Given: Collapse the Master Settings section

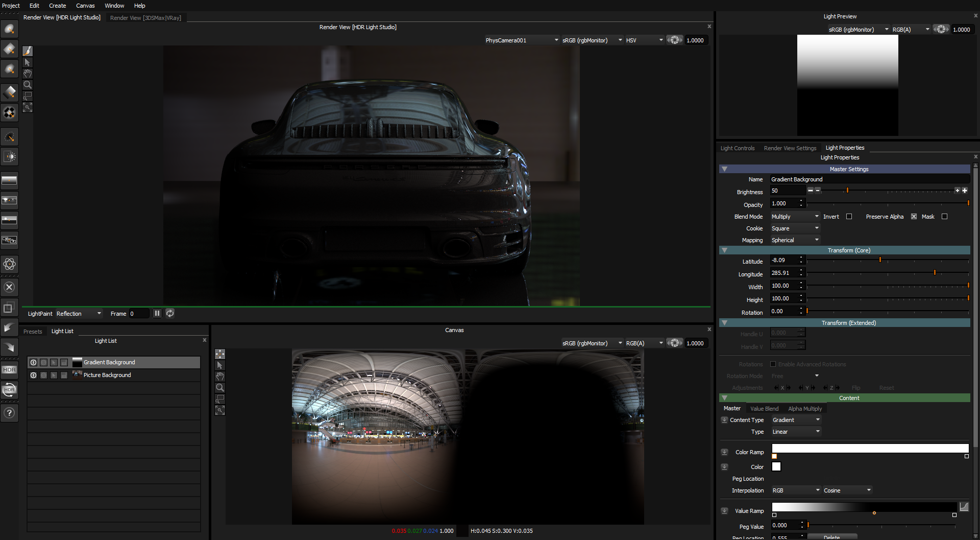Looking at the screenshot, I should (724, 169).
